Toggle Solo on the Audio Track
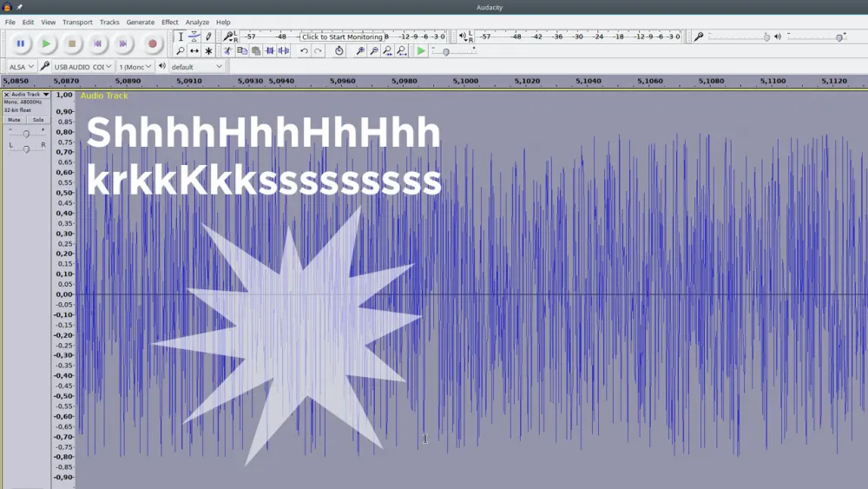Viewport: 868px width, 489px height. pyautogui.click(x=38, y=120)
